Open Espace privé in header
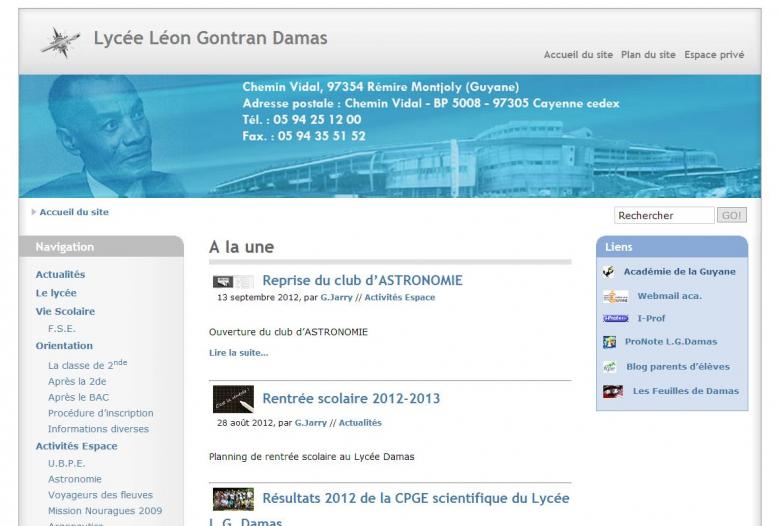778x526 pixels. pos(714,55)
